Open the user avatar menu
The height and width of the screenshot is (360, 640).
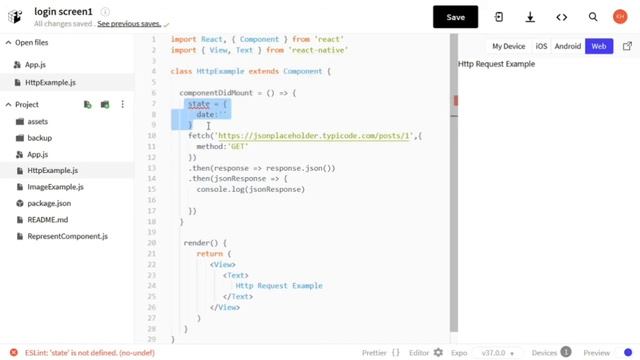click(620, 17)
